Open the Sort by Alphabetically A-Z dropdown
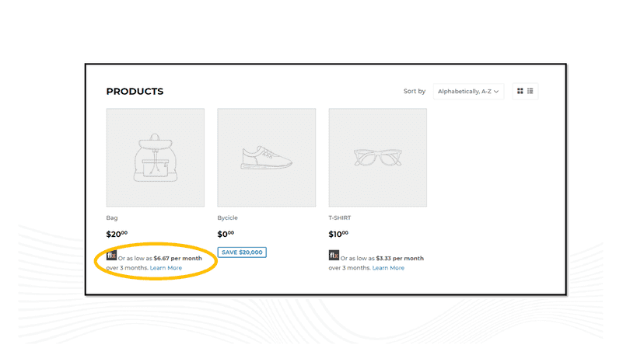The image size is (644, 362). click(x=468, y=91)
